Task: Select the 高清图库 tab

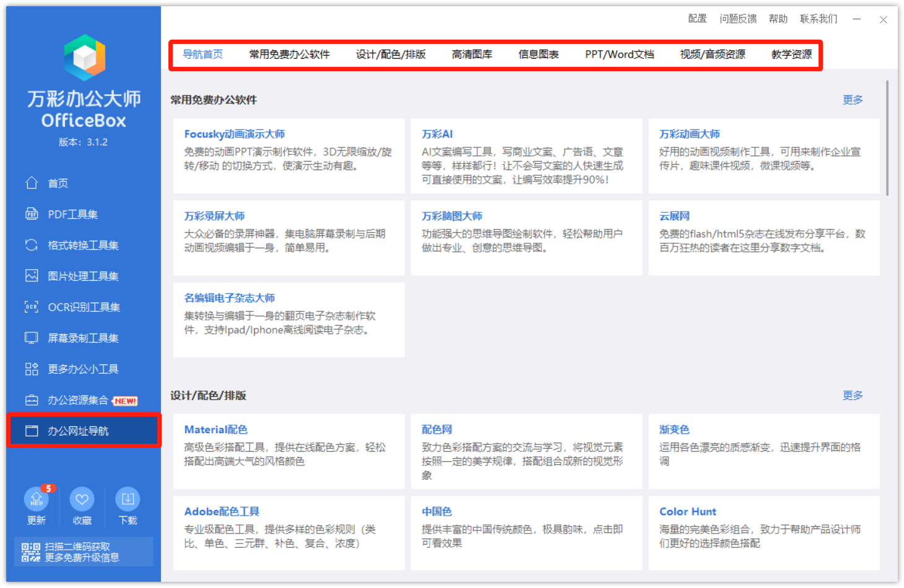Action: 472,54
